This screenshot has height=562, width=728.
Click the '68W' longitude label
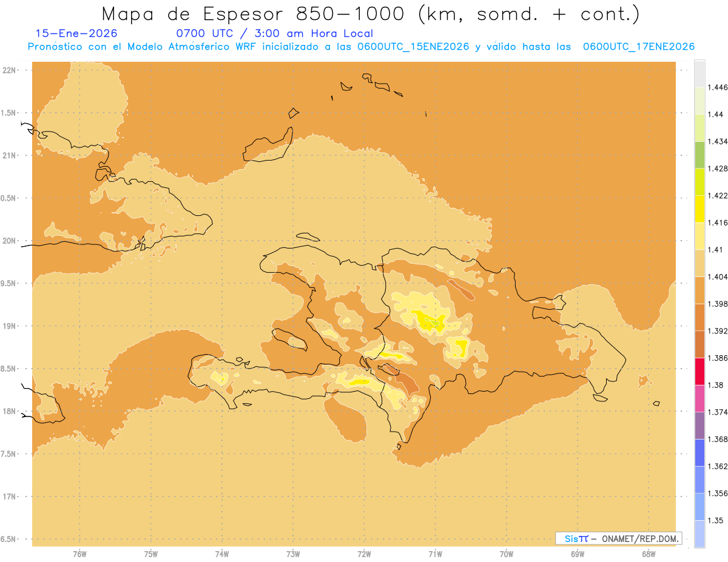tap(649, 554)
